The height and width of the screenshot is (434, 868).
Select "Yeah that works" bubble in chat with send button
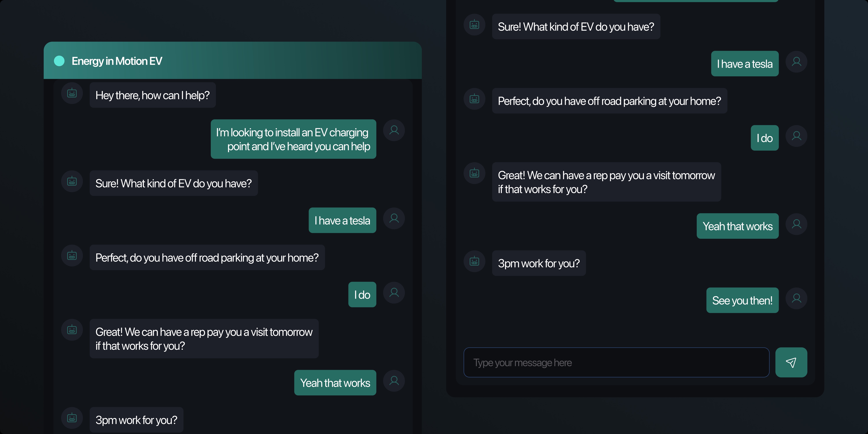(737, 226)
